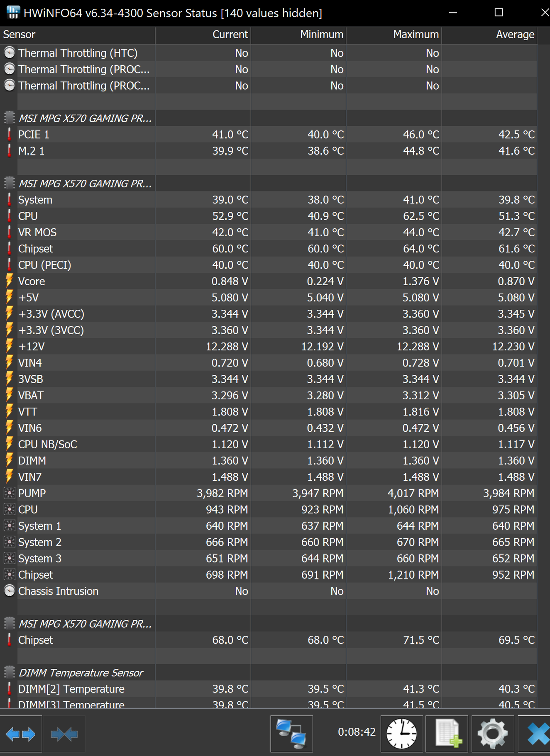Open sensor settings gear icon

click(493, 734)
